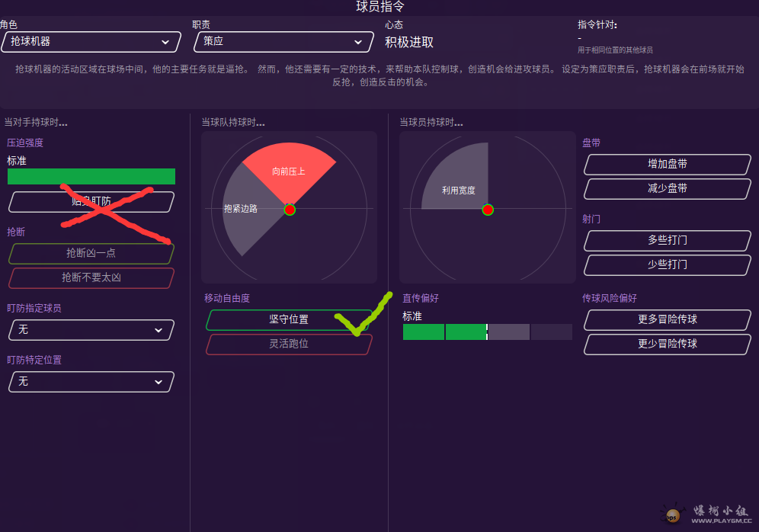
Task: Click the 压迫强度 green intensity bar
Action: click(x=91, y=177)
